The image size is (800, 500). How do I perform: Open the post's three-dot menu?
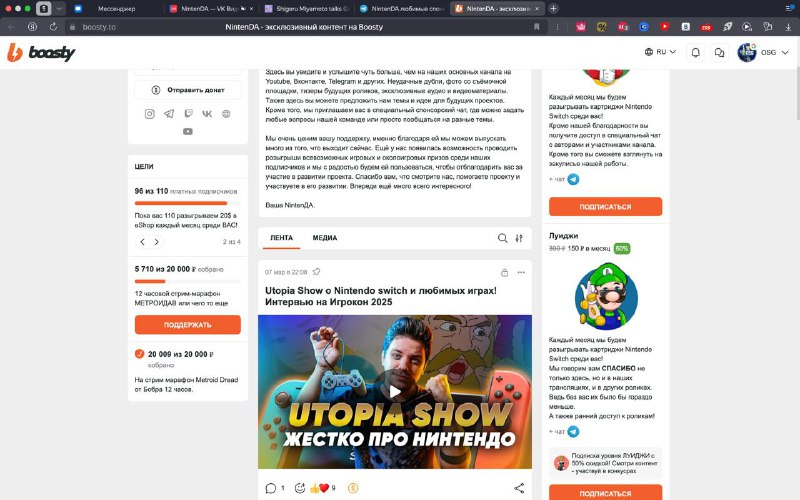tap(521, 272)
